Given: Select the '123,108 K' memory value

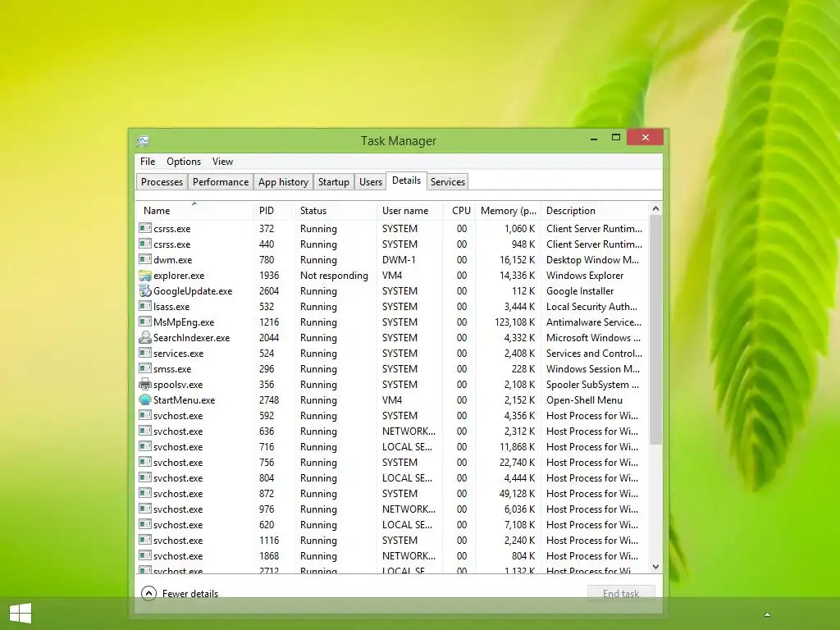Looking at the screenshot, I should click(515, 322).
